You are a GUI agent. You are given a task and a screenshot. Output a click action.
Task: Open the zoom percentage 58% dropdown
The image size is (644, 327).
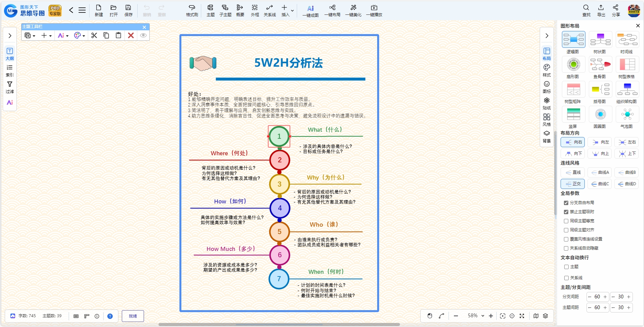coord(482,316)
